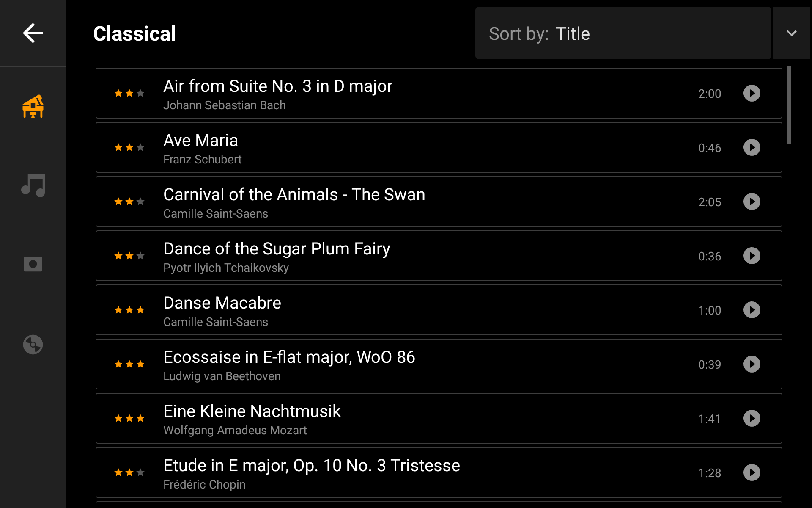This screenshot has height=508, width=812.
Task: Select Ecossaise in E-flat major, WoO 86
Action: tap(439, 364)
